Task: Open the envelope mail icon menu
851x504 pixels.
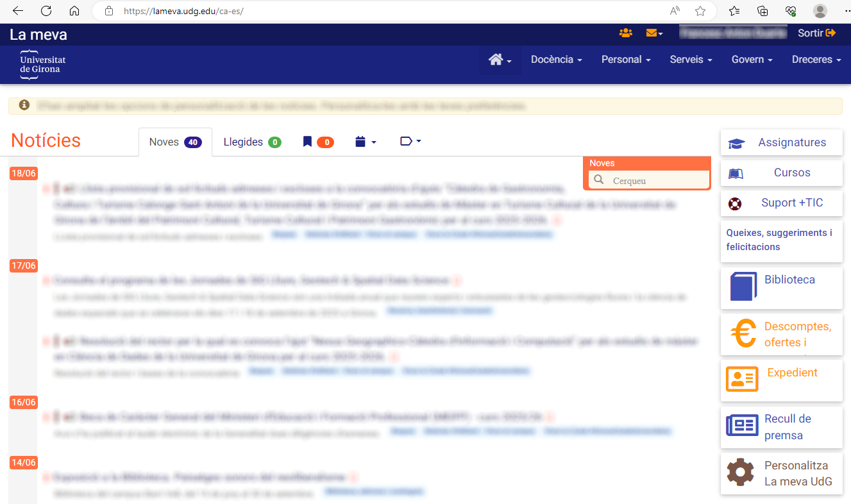Action: pyautogui.click(x=653, y=33)
